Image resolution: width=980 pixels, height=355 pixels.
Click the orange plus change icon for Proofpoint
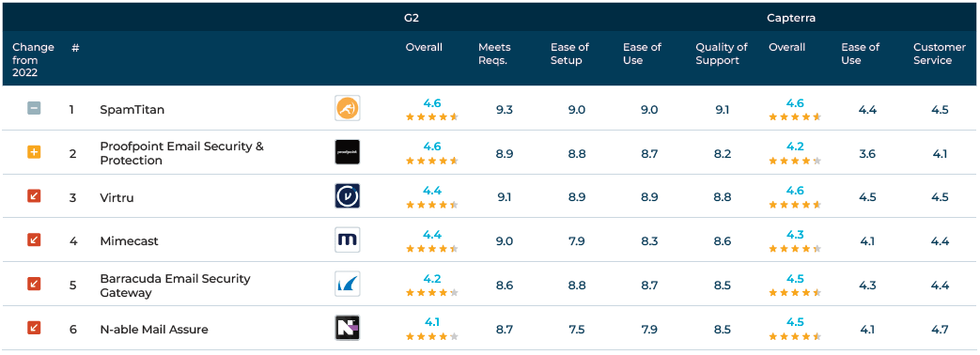34,152
